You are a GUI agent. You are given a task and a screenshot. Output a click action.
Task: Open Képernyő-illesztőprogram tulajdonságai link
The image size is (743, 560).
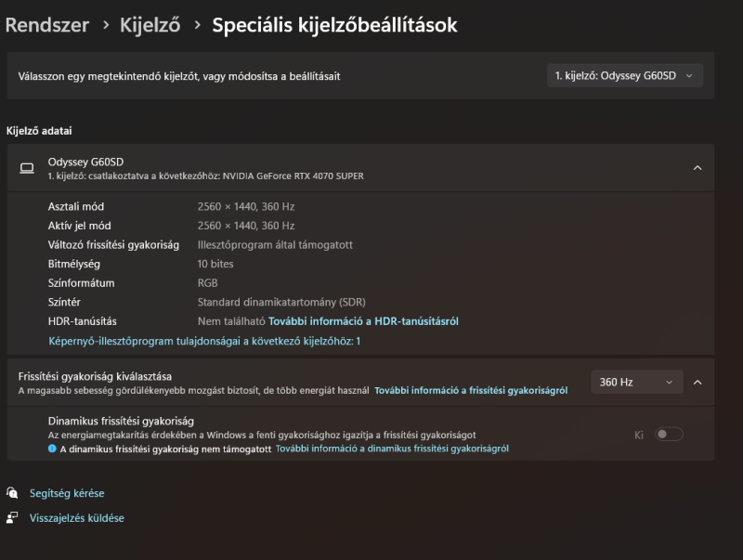(x=204, y=341)
